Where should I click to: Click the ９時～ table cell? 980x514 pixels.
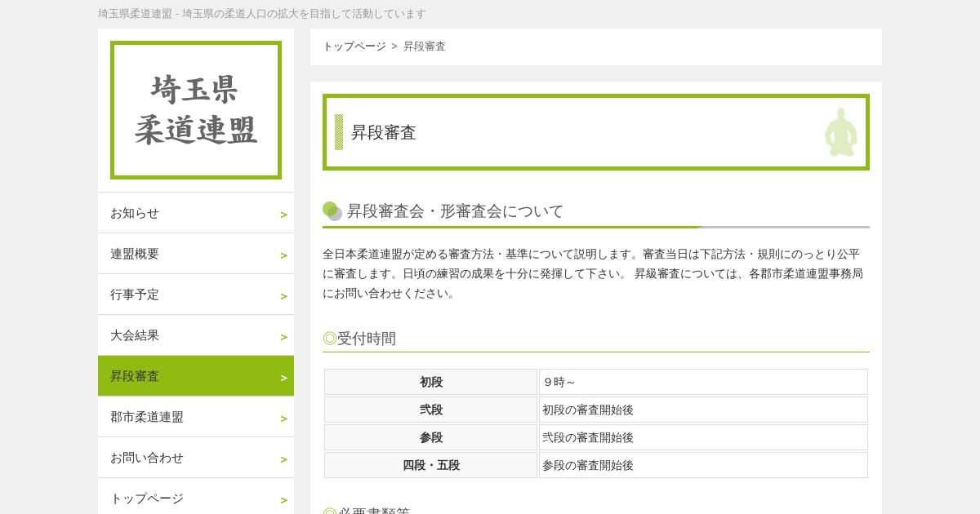[x=703, y=382]
